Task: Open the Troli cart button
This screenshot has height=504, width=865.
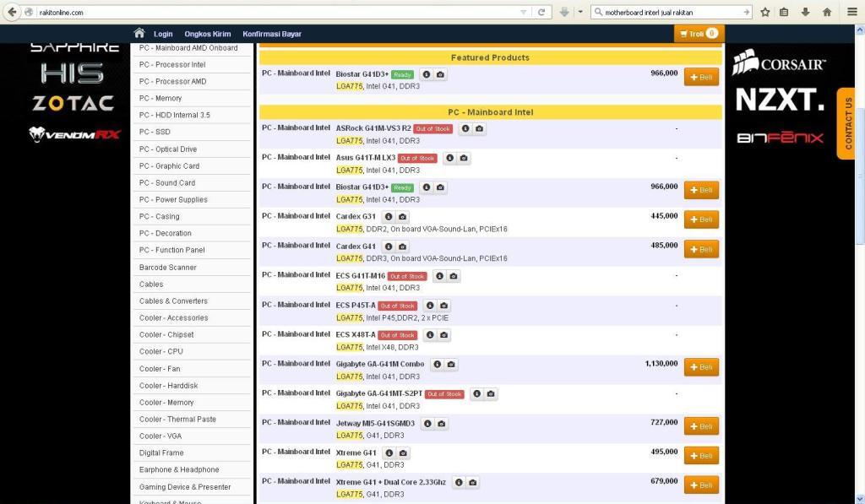Action: tap(699, 34)
